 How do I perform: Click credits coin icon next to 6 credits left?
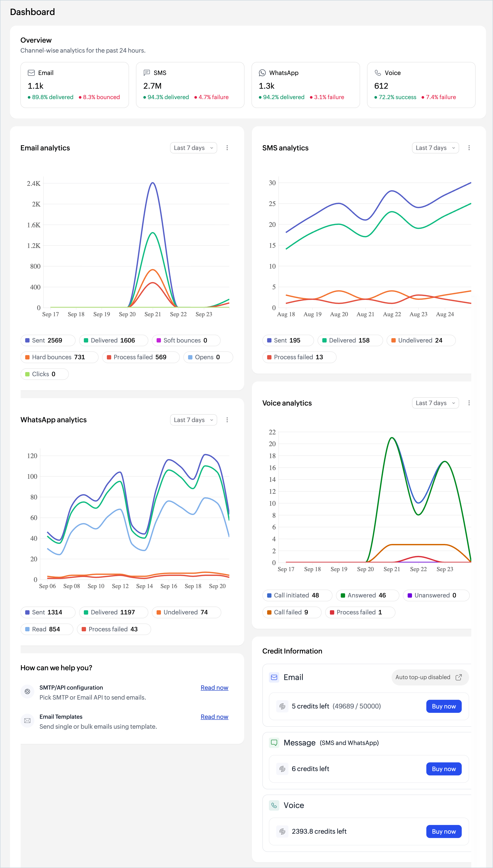click(x=282, y=769)
